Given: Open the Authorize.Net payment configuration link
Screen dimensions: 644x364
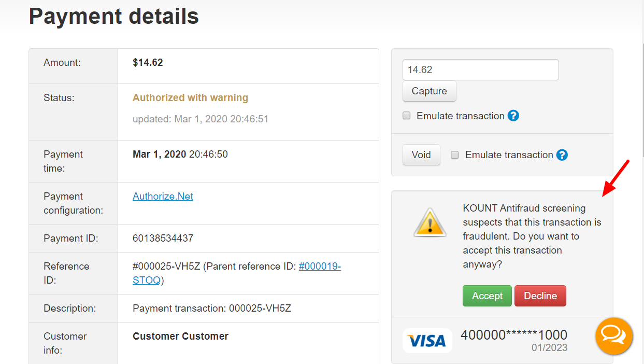Looking at the screenshot, I should 163,196.
